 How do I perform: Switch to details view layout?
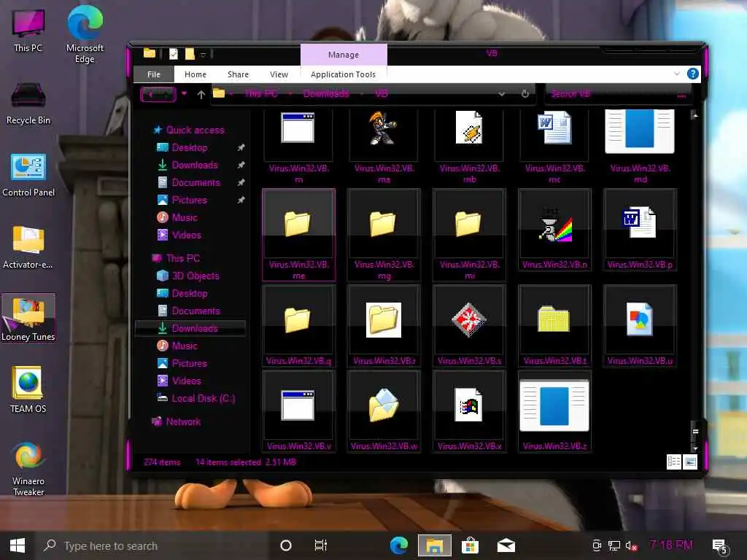click(x=673, y=462)
